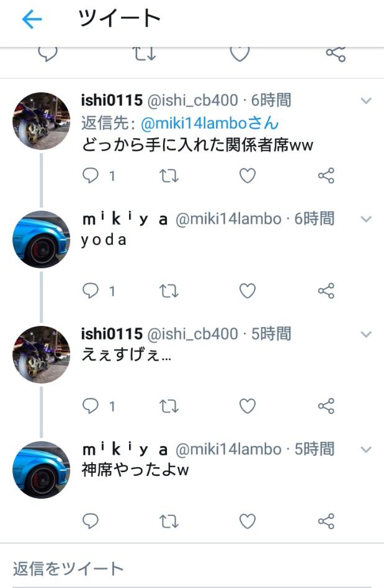Open the @miki14lamboさん reply-to link
This screenshot has height=588, width=384.
point(210,123)
